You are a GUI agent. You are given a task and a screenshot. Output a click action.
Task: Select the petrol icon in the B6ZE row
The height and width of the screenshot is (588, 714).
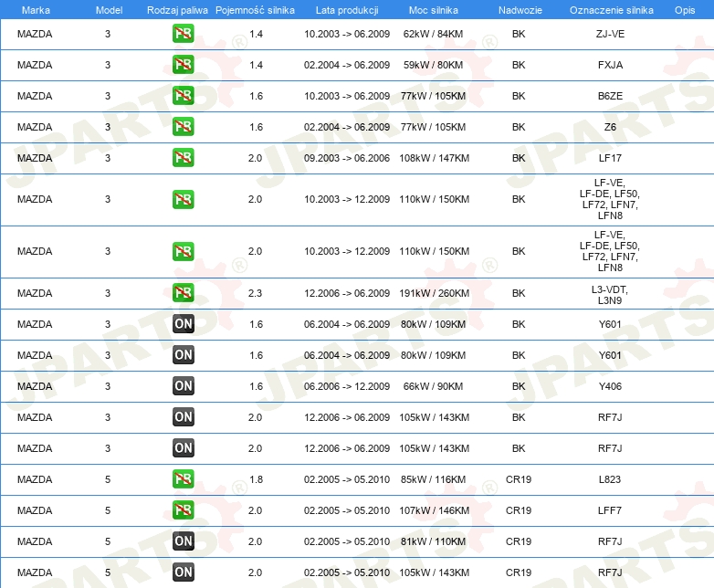coord(183,96)
